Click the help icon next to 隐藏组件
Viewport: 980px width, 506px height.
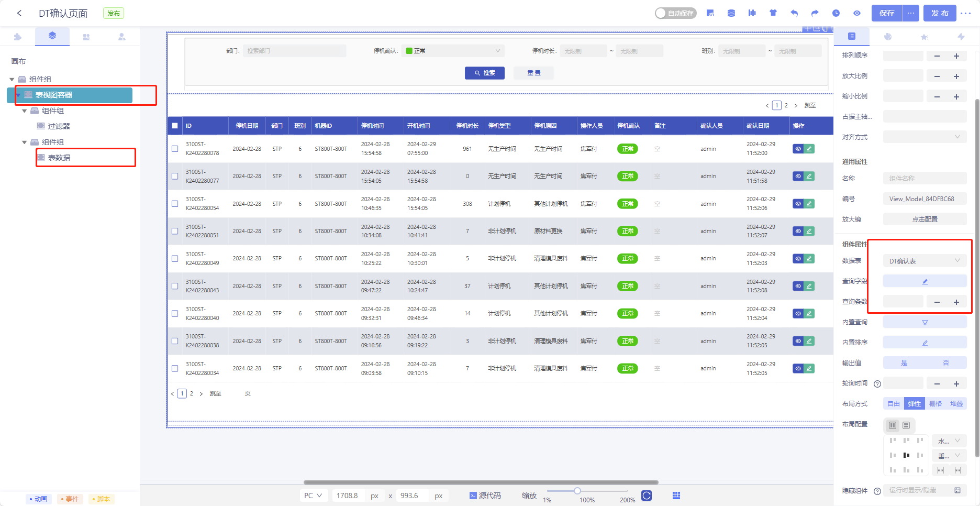point(878,491)
